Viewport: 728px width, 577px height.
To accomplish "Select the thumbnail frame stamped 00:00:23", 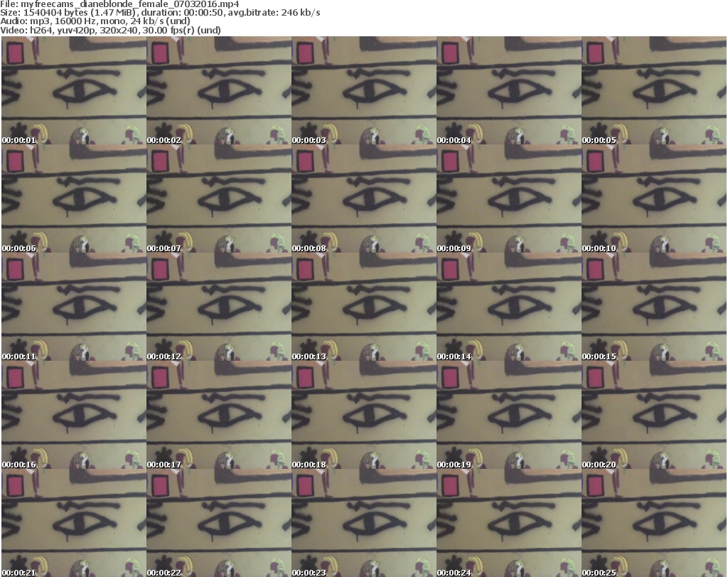I will [x=363, y=523].
